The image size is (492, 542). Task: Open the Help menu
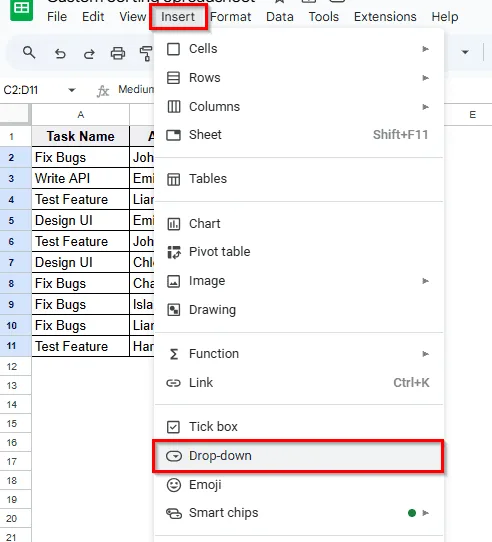pyautogui.click(x=445, y=17)
